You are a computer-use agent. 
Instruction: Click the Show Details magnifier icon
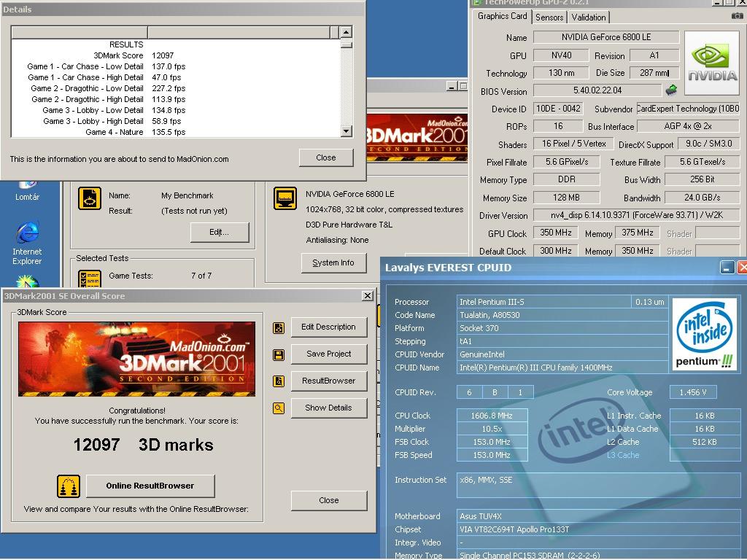pos(279,408)
